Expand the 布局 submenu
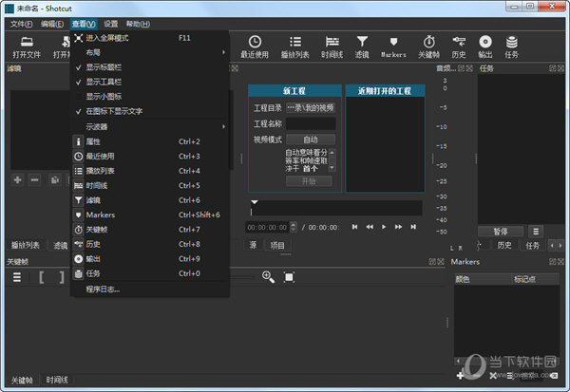This screenshot has width=570, height=392. click(x=149, y=53)
